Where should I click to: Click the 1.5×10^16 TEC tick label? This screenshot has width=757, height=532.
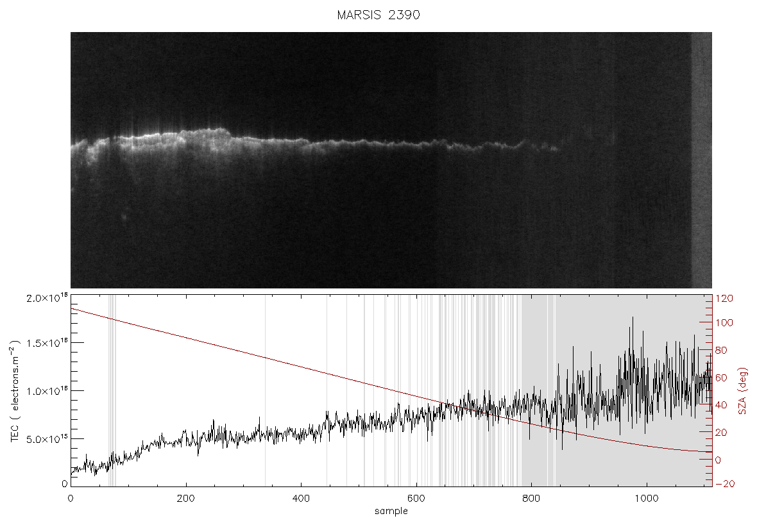tap(47, 343)
